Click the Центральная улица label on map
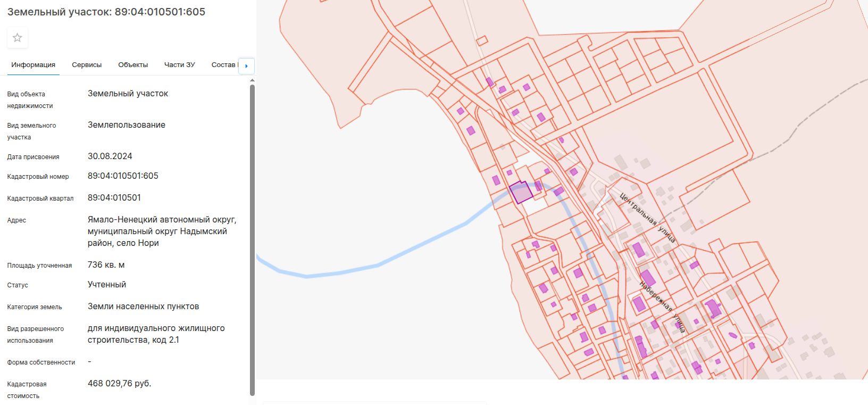Screen dimensions: 868x405 [x=647, y=218]
